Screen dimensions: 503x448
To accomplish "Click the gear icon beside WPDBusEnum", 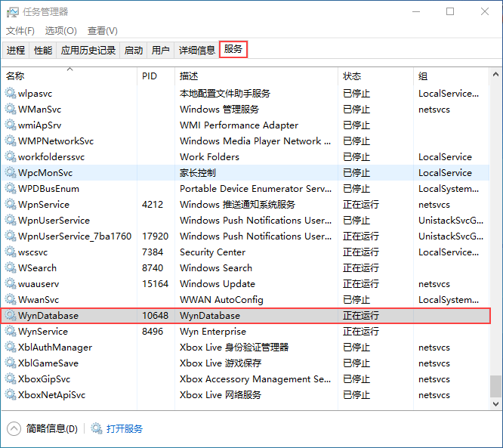I will point(11,188).
